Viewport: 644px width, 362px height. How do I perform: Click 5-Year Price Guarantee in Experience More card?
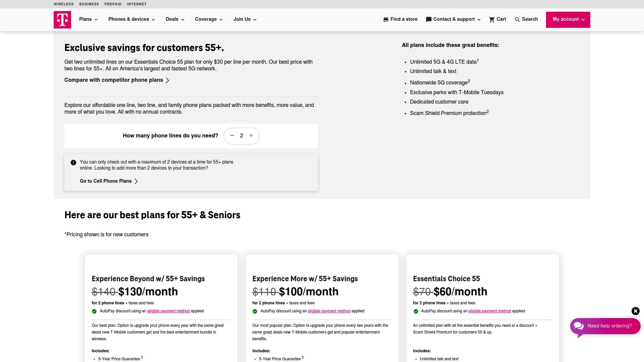tap(281, 359)
